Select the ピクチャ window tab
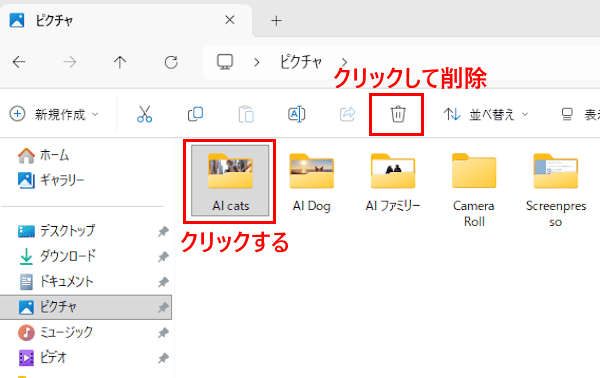Screen dimensions: 600x378 (x=126, y=20)
